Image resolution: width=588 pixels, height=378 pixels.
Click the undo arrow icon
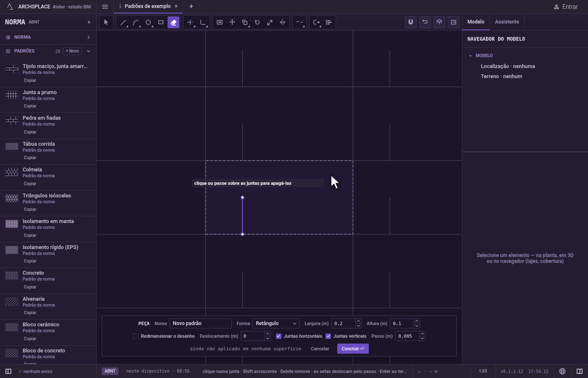[425, 22]
